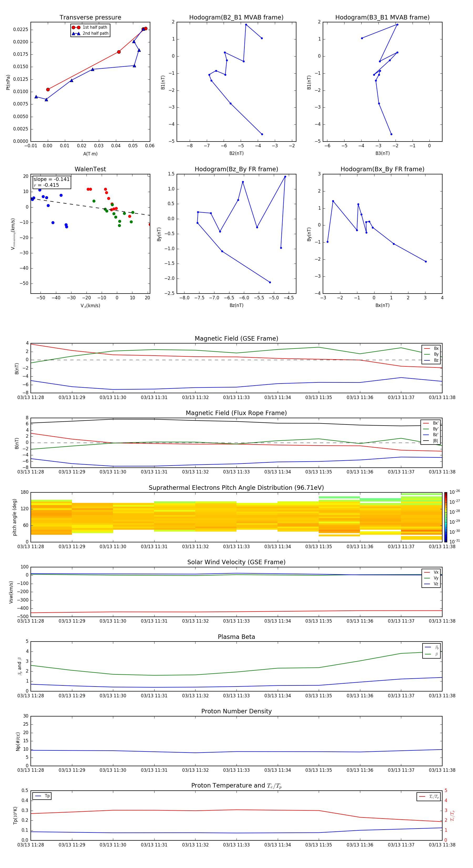The height and width of the screenshot is (868, 473).
Task: Select the 'Tp' legend entry
Action: [x=42, y=796]
